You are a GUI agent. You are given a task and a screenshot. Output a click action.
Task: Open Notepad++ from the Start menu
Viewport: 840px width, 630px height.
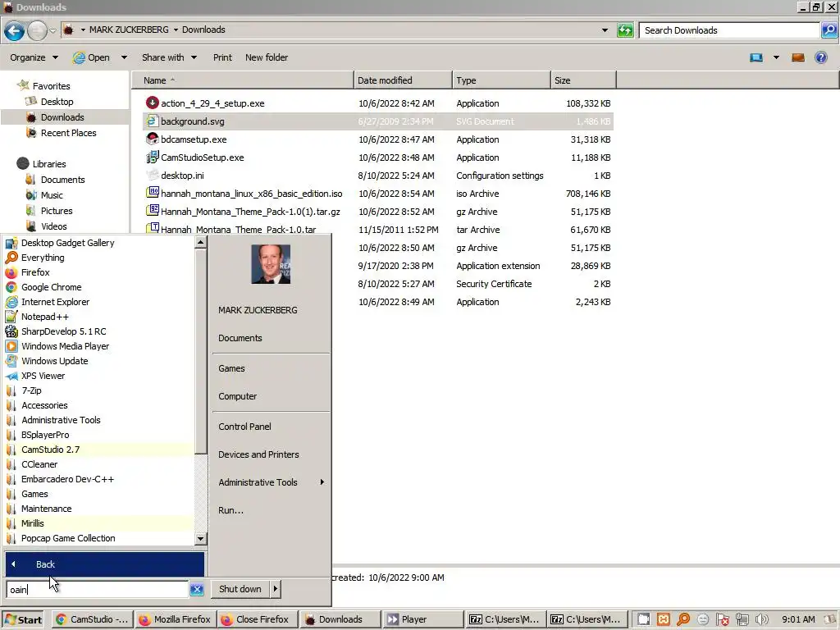[x=44, y=317]
